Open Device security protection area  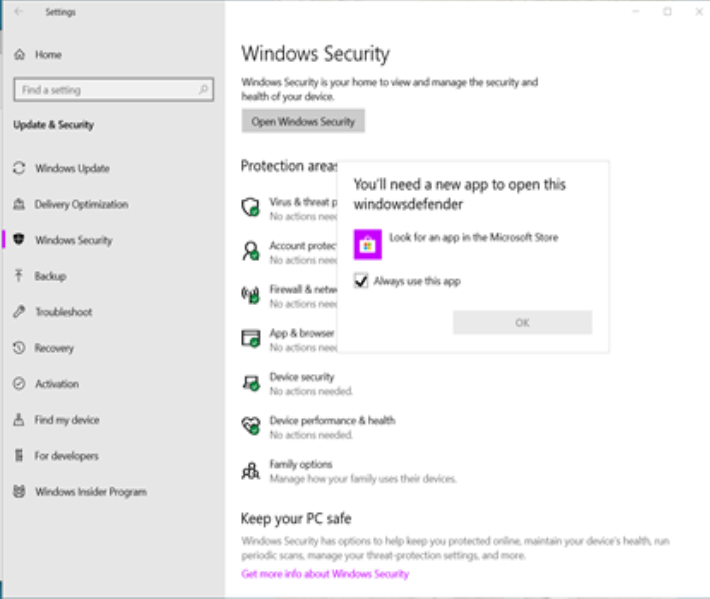click(297, 383)
